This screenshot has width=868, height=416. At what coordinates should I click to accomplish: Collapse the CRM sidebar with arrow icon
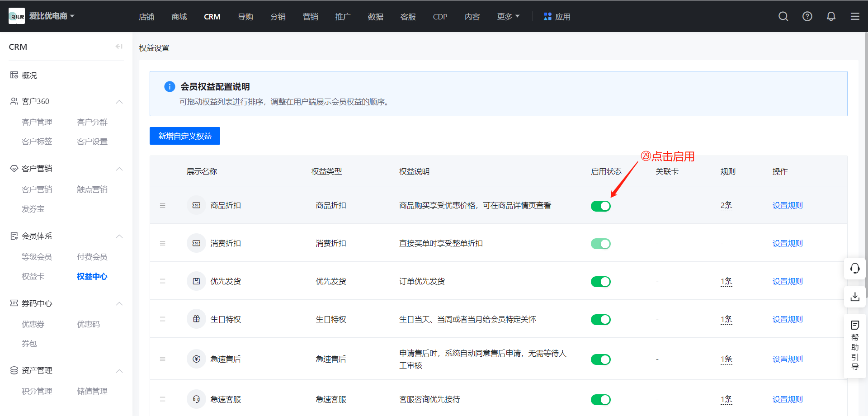click(119, 46)
